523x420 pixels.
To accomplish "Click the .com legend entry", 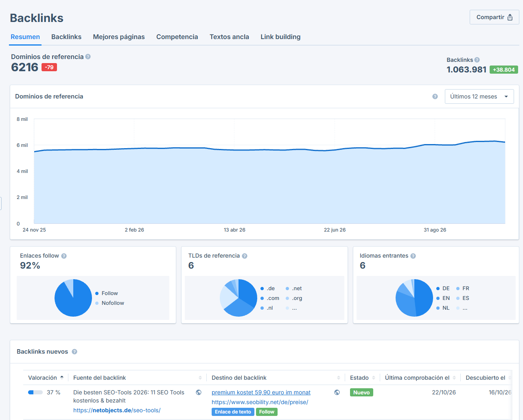I will coord(269,298).
